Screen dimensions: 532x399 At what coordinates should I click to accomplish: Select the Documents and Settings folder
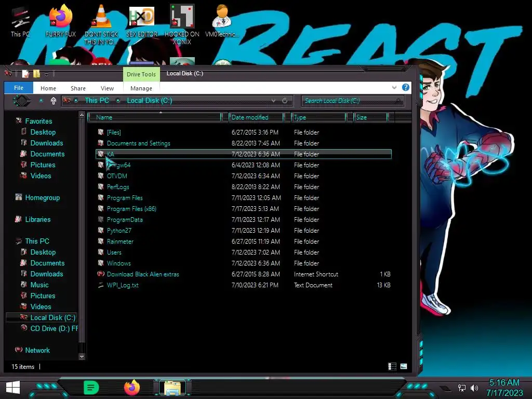(138, 143)
